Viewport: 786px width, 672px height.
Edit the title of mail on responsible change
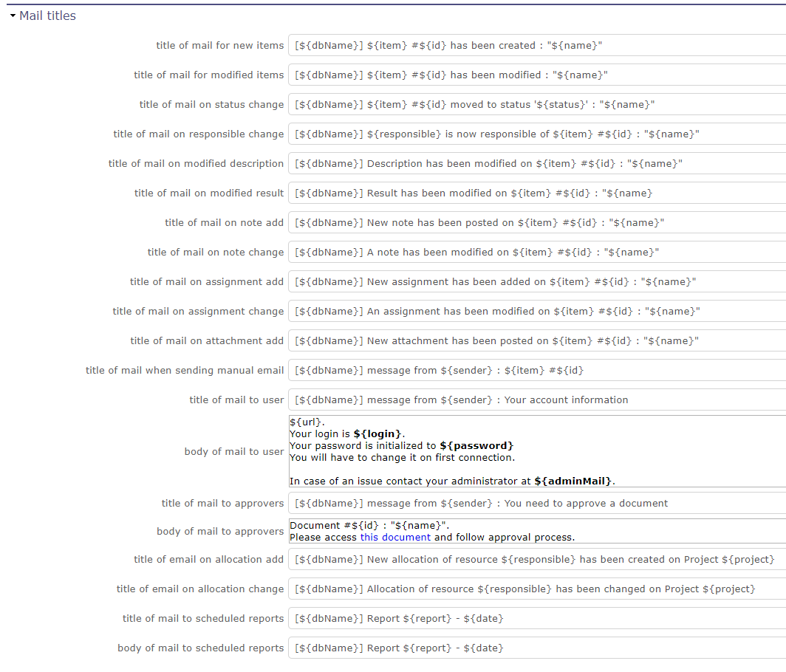click(x=517, y=134)
